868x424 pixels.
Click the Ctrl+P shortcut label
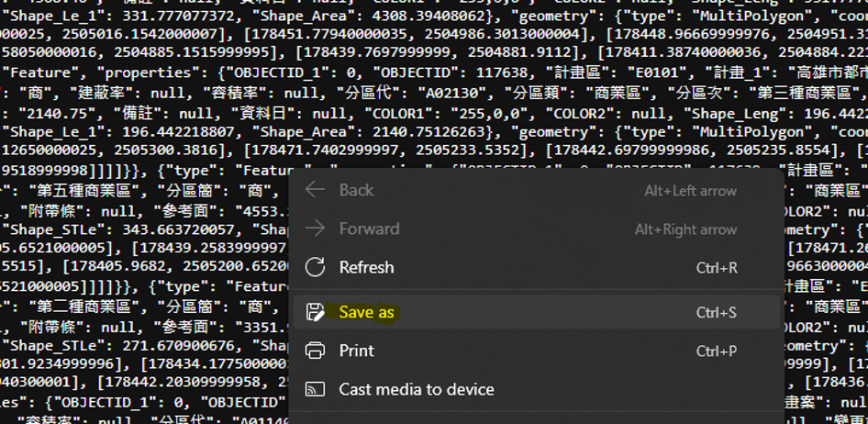pos(716,351)
